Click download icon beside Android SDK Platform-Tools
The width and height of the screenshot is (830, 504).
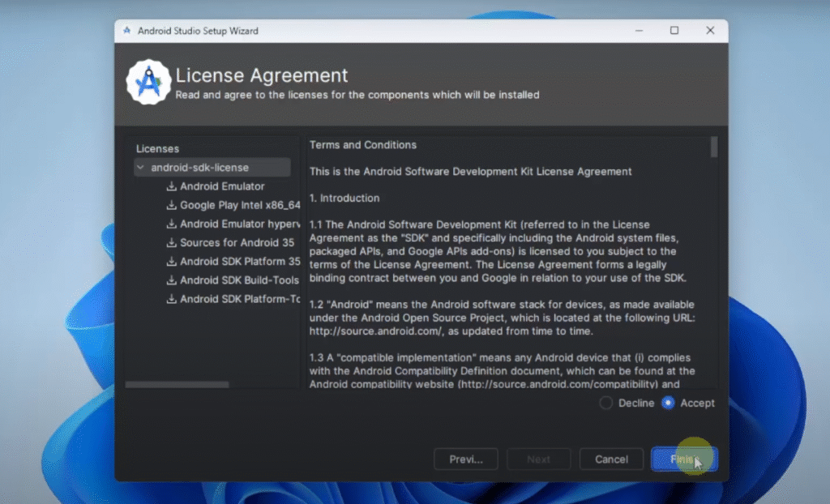coord(171,299)
